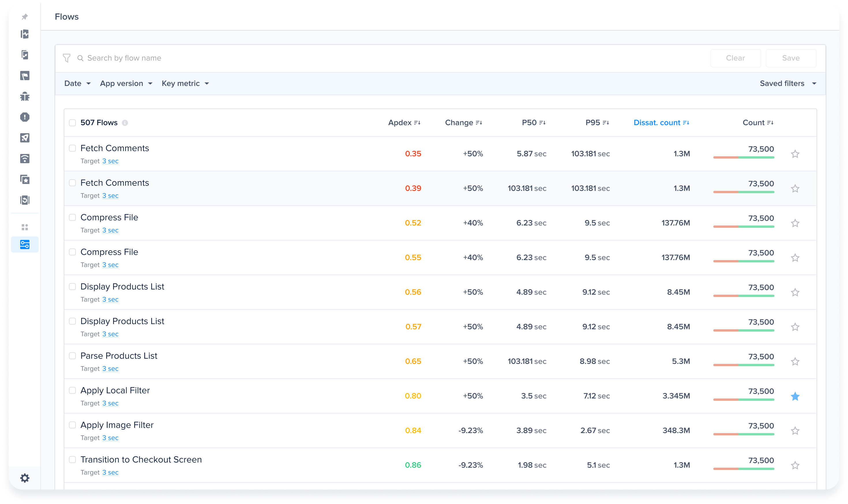Expand the Saved filters dropdown
The image size is (848, 504).
[787, 84]
